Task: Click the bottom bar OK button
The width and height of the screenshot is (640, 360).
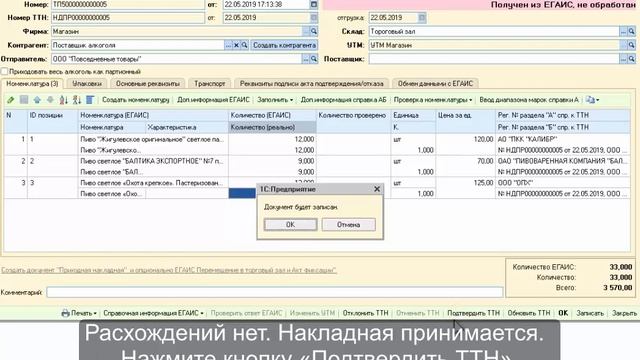Action: 563,313
